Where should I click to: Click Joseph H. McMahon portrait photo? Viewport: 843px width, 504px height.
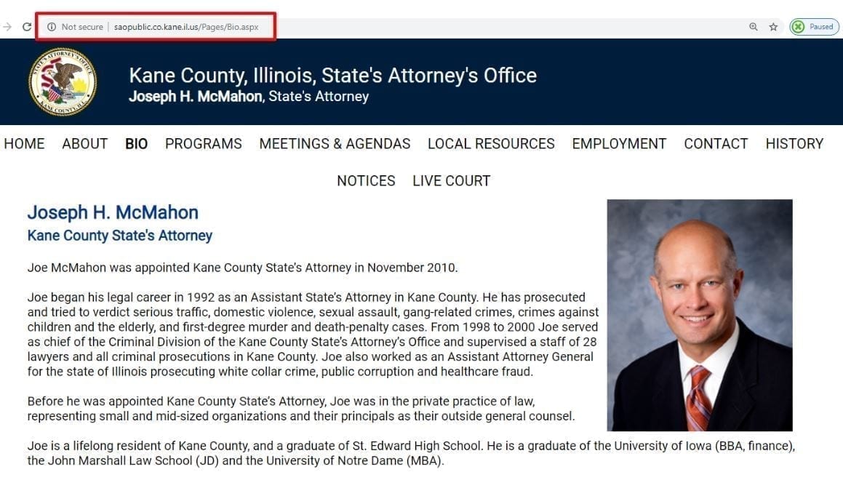click(700, 316)
